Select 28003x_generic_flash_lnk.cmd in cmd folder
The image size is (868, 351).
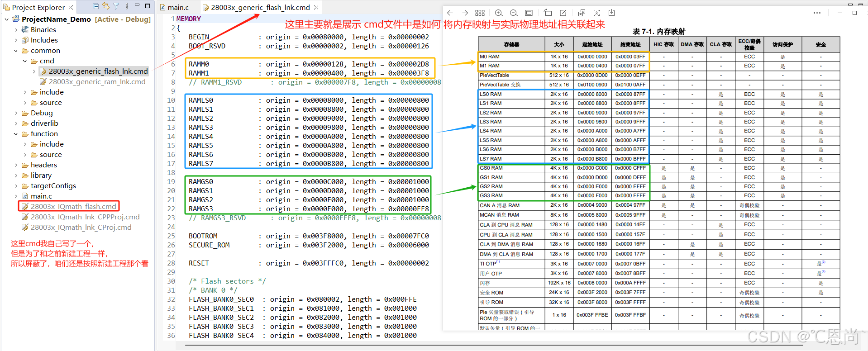[x=98, y=71]
